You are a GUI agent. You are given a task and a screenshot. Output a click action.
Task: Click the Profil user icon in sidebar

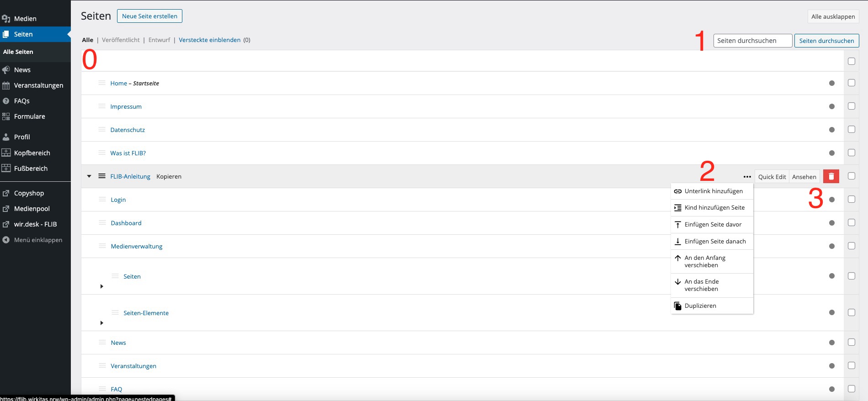[x=6, y=137]
